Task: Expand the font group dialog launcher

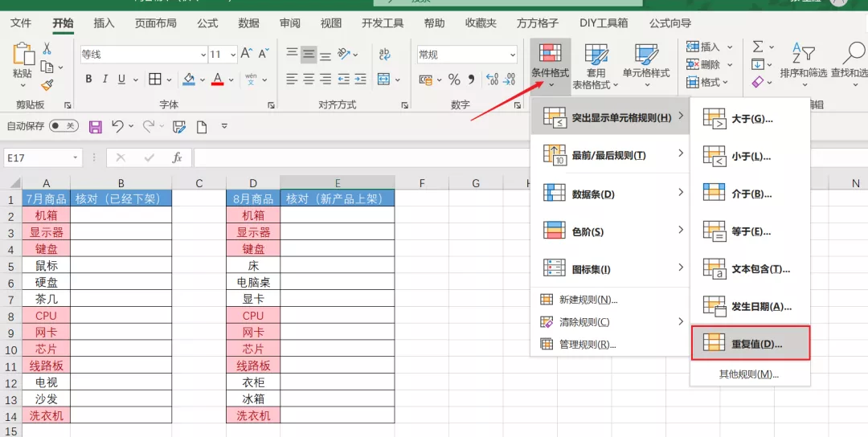Action: [x=272, y=105]
